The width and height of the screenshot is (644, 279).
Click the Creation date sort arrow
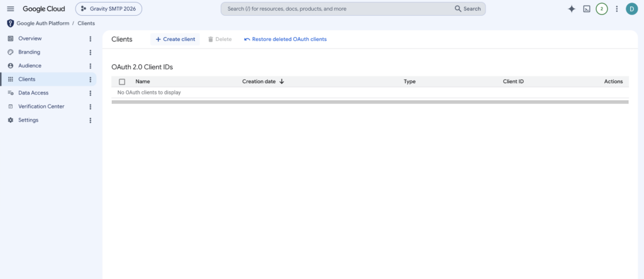(282, 81)
